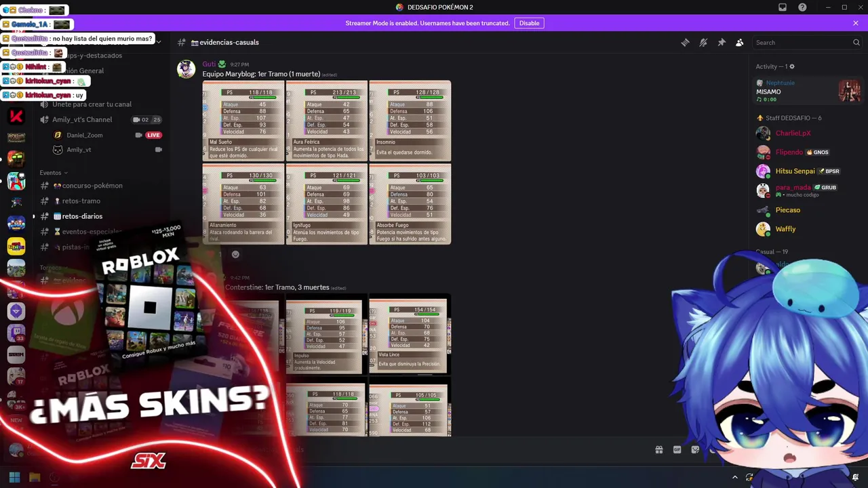Open the MISAMO album art thumbnail
The width and height of the screenshot is (868, 488).
click(850, 91)
